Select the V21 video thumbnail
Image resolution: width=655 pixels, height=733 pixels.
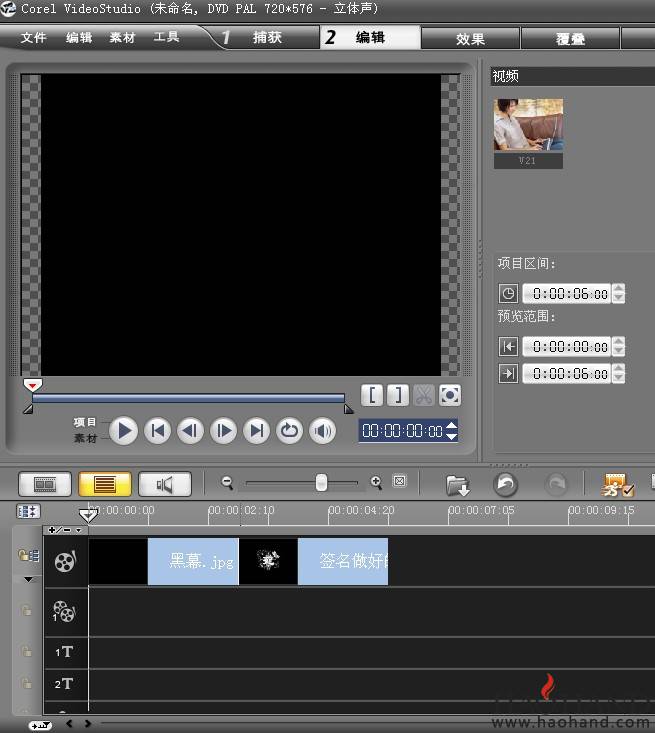(x=528, y=133)
